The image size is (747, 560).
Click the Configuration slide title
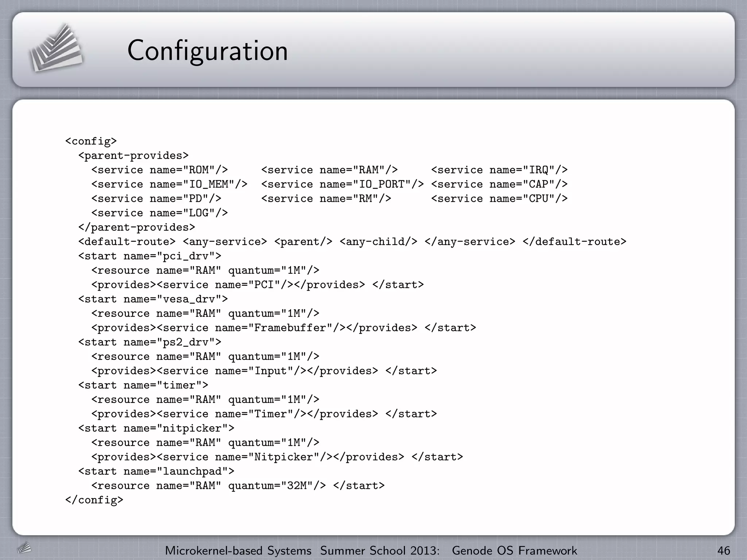(208, 50)
